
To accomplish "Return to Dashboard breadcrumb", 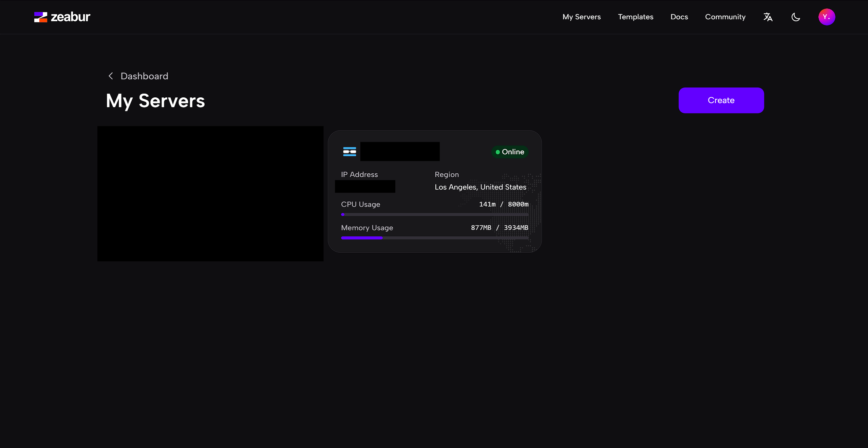I will [x=144, y=76].
